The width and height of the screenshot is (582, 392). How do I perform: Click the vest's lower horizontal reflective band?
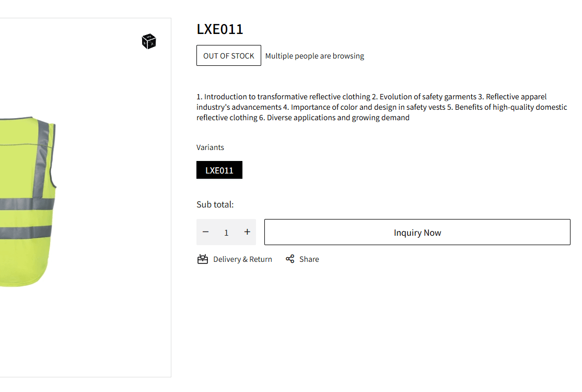click(x=25, y=232)
